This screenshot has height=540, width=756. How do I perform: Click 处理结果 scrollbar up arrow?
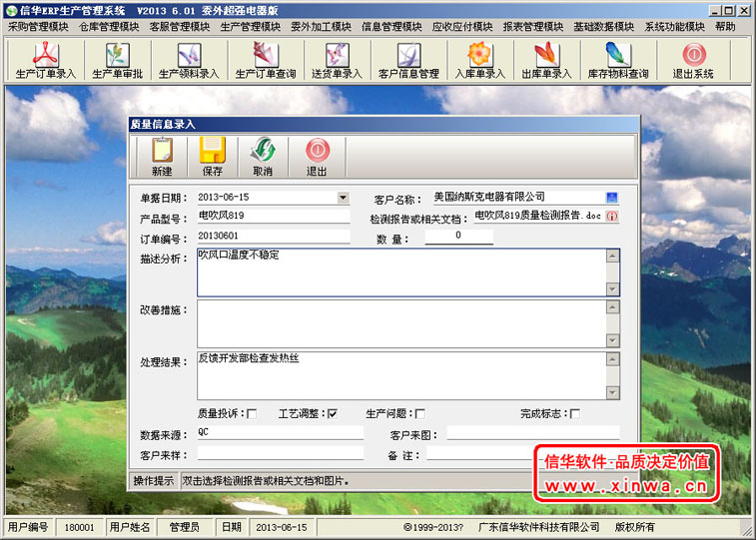point(613,359)
